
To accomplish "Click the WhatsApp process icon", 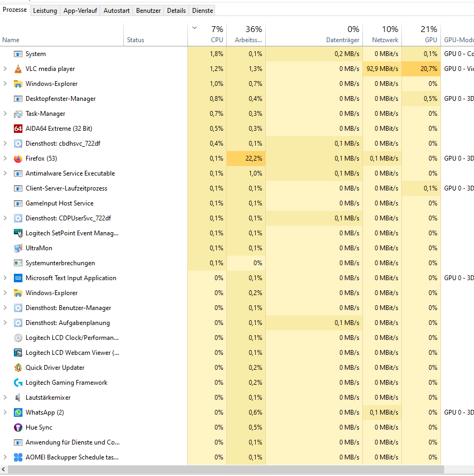I will coord(18,412).
